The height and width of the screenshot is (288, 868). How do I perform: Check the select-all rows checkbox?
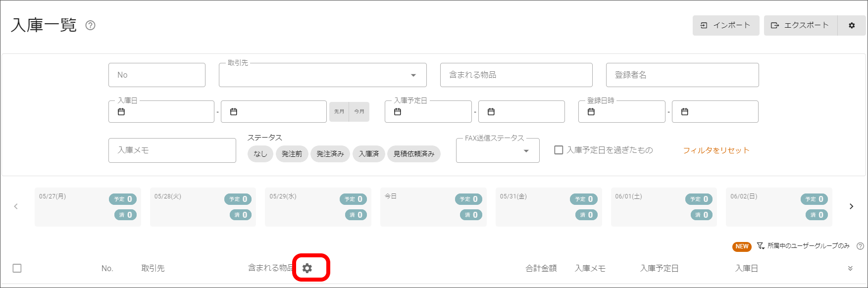[17, 268]
